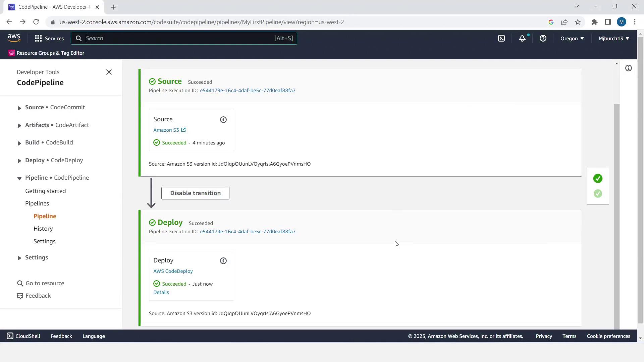
Task: Toggle the info panel icon at right
Action: coord(628,68)
